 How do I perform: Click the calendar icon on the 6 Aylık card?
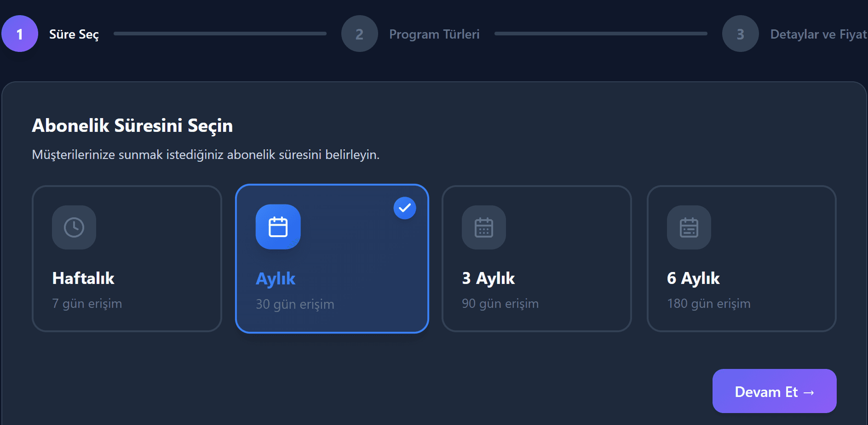coord(689,227)
